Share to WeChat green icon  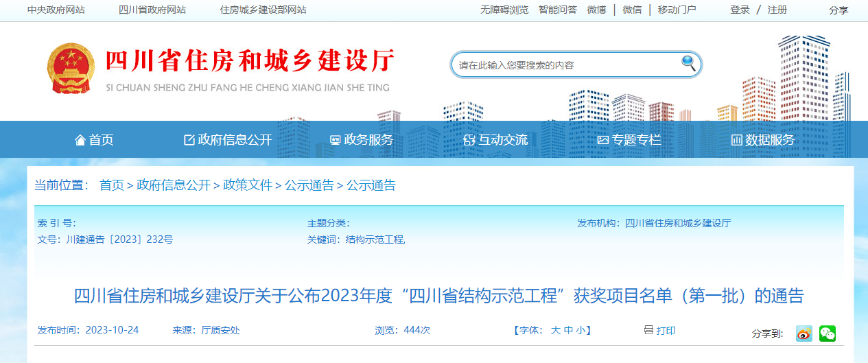click(x=828, y=333)
